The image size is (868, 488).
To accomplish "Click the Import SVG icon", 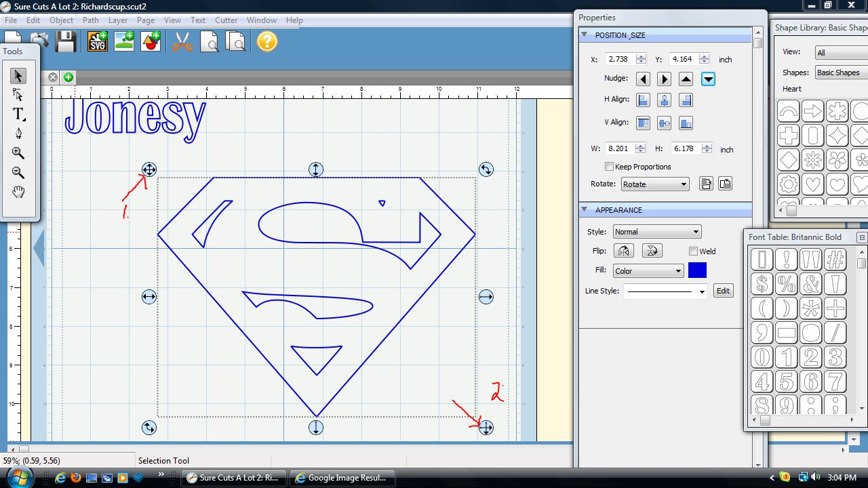I will coord(98,42).
